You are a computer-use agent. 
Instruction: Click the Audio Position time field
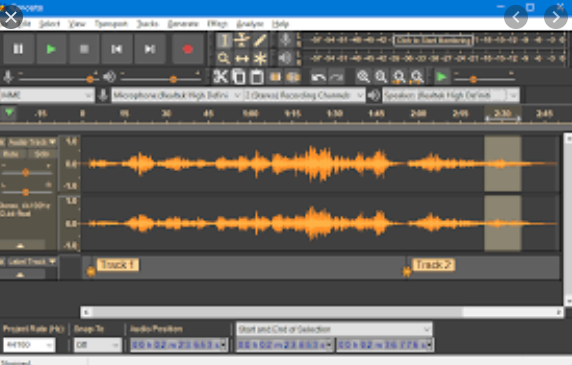tap(179, 345)
